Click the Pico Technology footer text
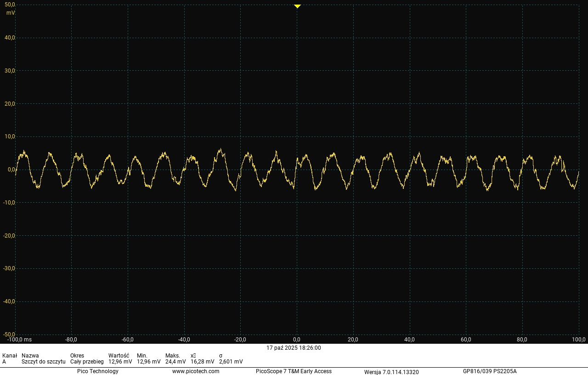The width and height of the screenshot is (588, 375). 97,371
